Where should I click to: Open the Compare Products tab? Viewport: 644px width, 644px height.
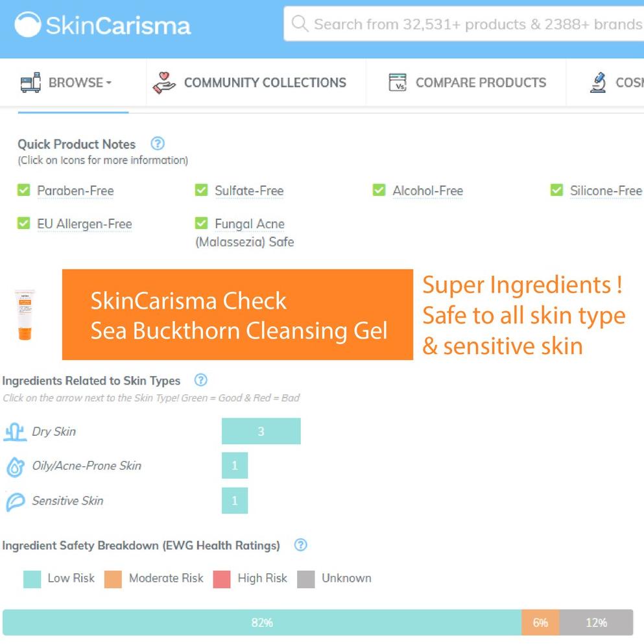click(x=480, y=82)
